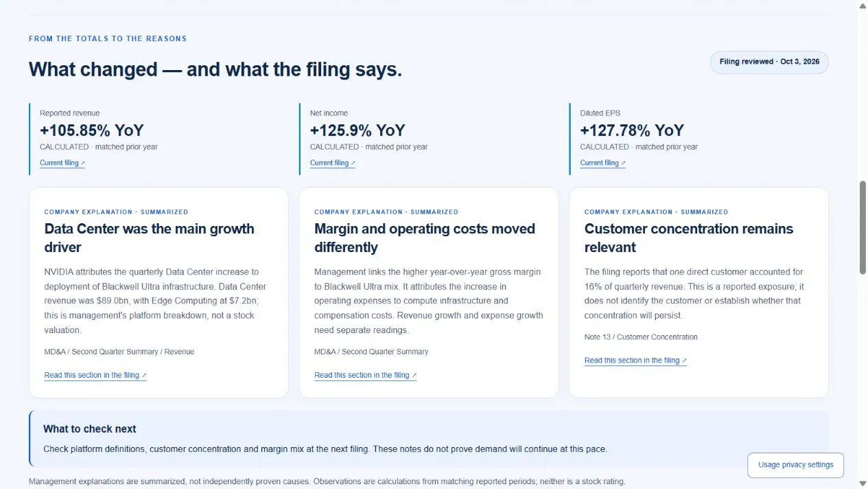Click the Filing reviewed Oct 3, 2026 badge
This screenshot has width=868, height=489.
[769, 62]
